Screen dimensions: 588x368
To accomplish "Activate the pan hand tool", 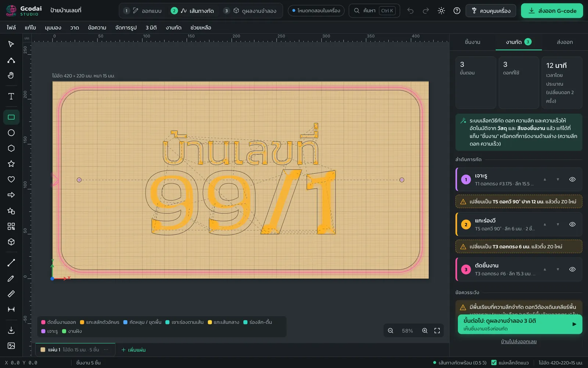I will point(11,75).
